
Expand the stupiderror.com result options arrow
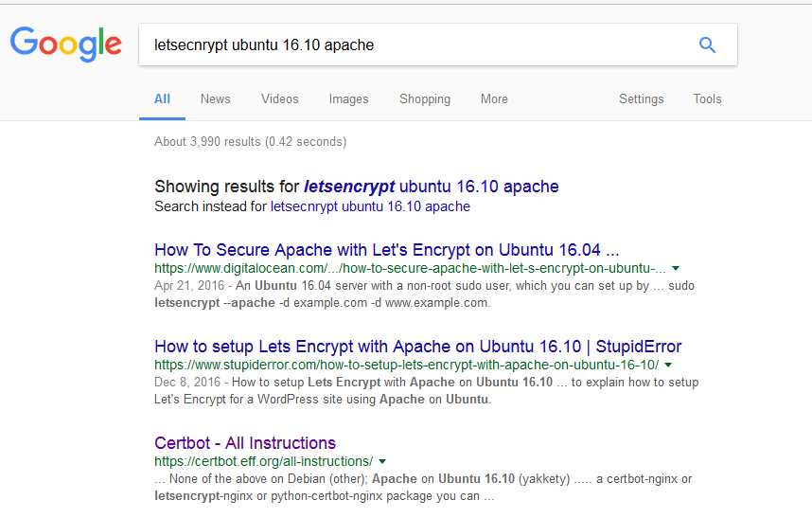pos(668,366)
